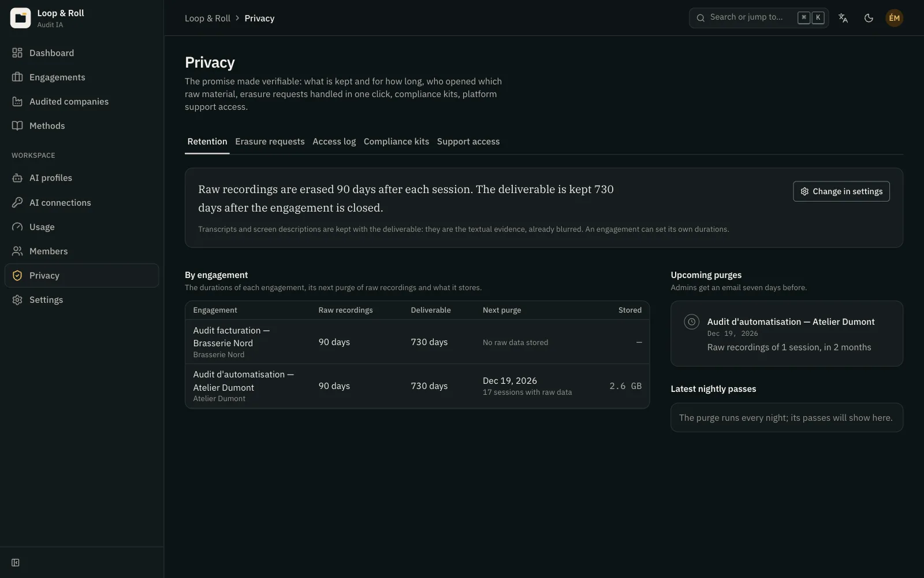The image size is (924, 578).
Task: Switch to Erasure requests tab
Action: (270, 142)
